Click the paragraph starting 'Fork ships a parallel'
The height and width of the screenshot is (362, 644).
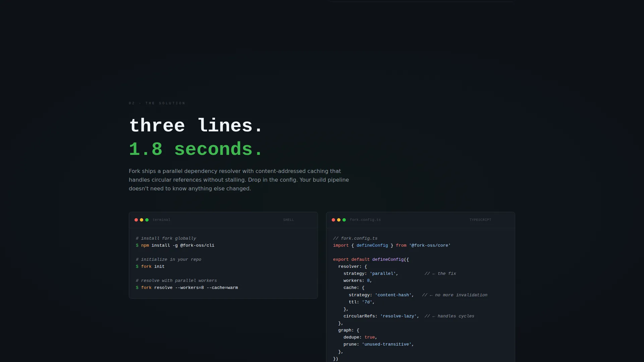coord(239,180)
